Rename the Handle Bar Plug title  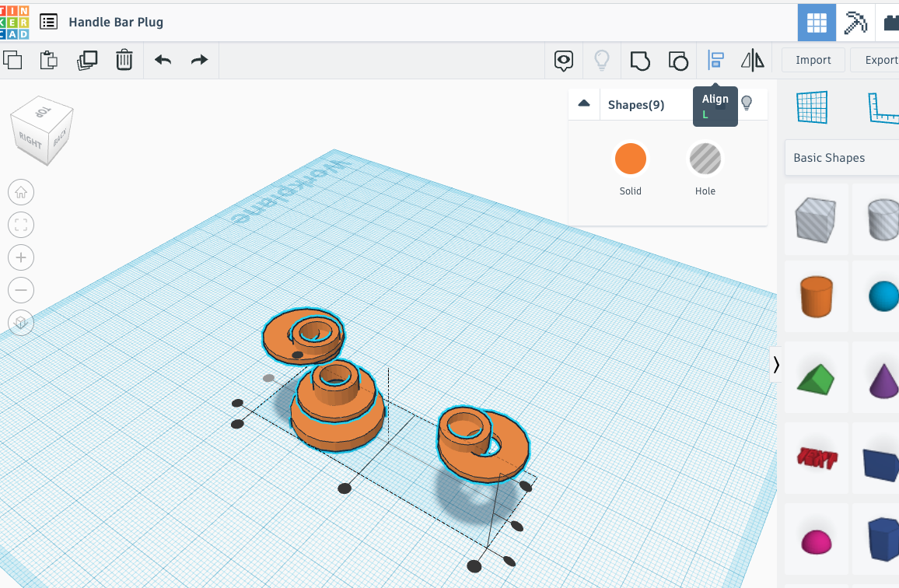coord(116,22)
